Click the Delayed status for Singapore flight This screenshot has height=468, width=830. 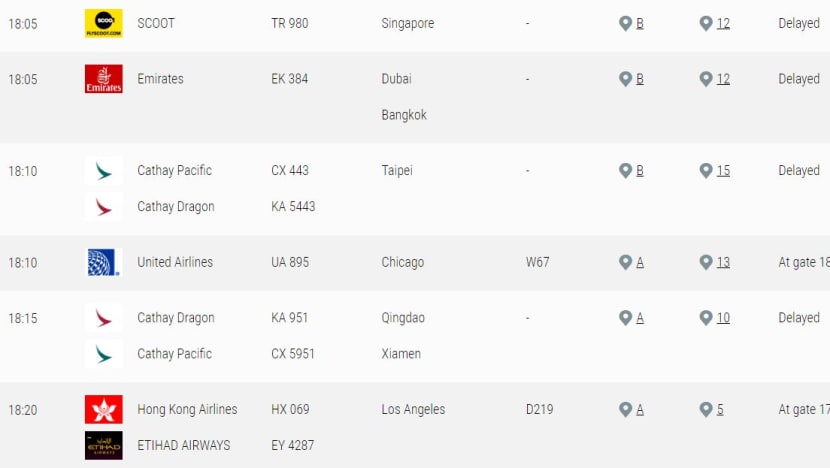799,23
